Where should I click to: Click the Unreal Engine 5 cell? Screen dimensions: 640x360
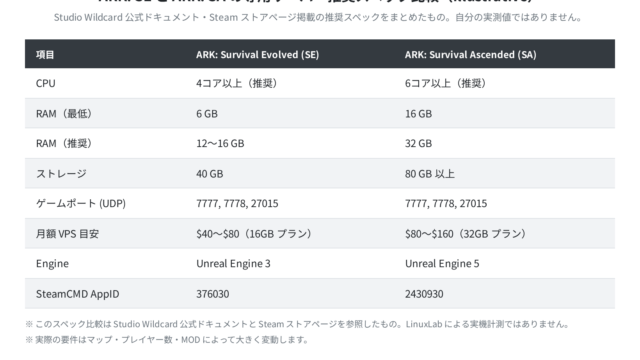(x=442, y=264)
